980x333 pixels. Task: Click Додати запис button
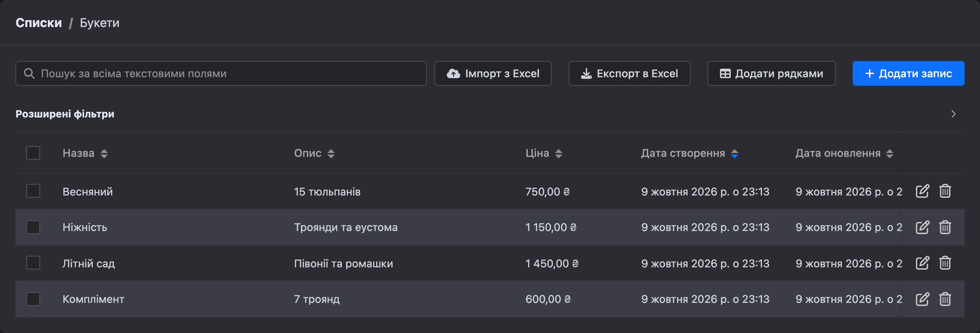908,73
